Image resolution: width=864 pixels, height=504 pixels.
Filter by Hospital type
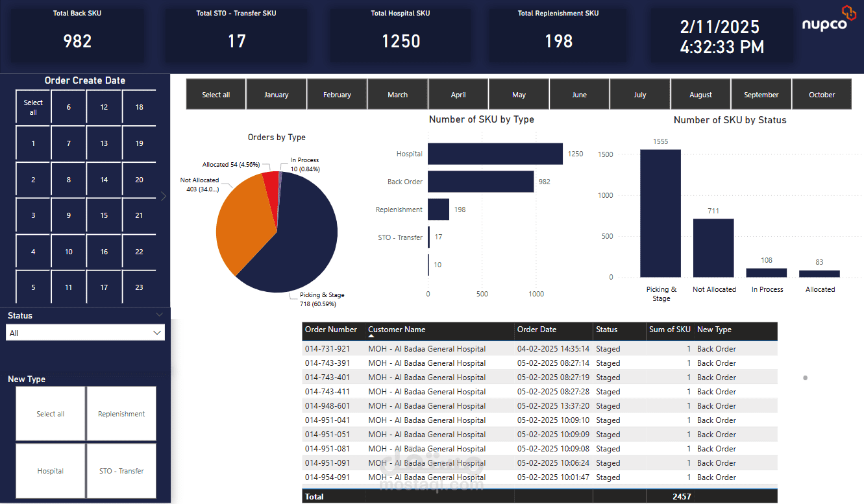tap(51, 471)
